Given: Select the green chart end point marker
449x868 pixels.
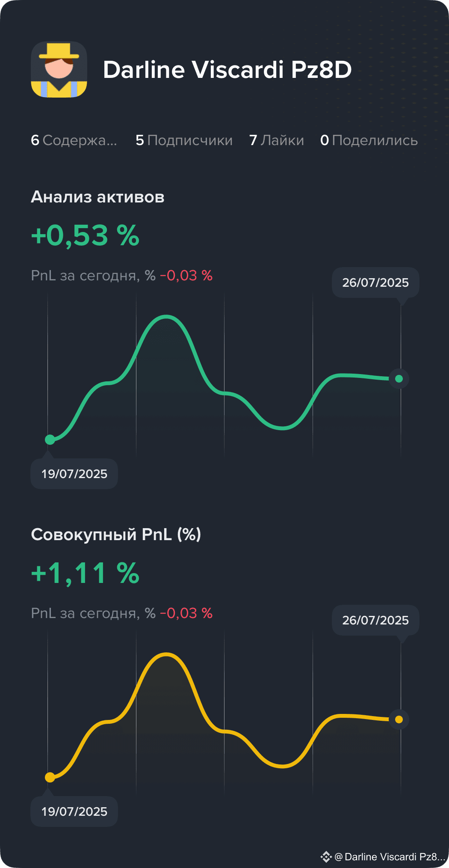Looking at the screenshot, I should 399,379.
